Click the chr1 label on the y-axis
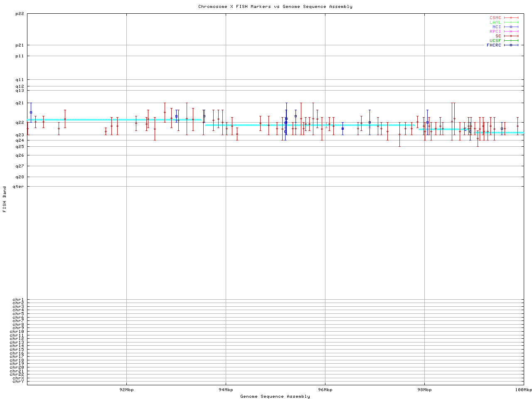 pos(18,300)
